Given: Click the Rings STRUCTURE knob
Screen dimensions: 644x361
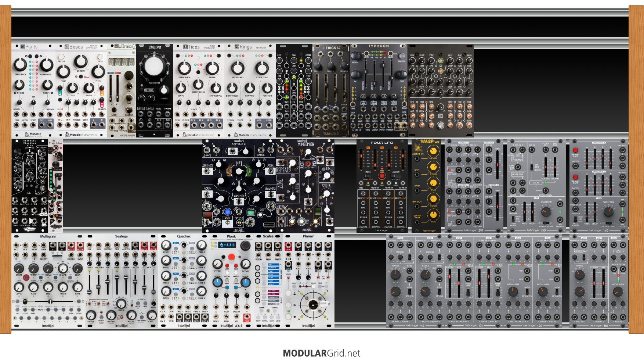Looking at the screenshot, I should coord(262,68).
